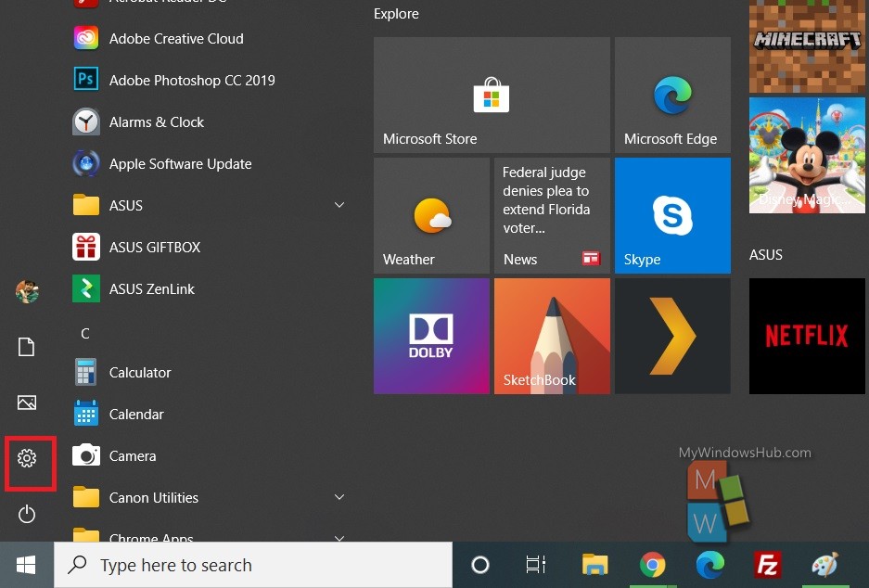Click the user account avatar
Viewport: 869px width, 588px height.
(x=27, y=291)
